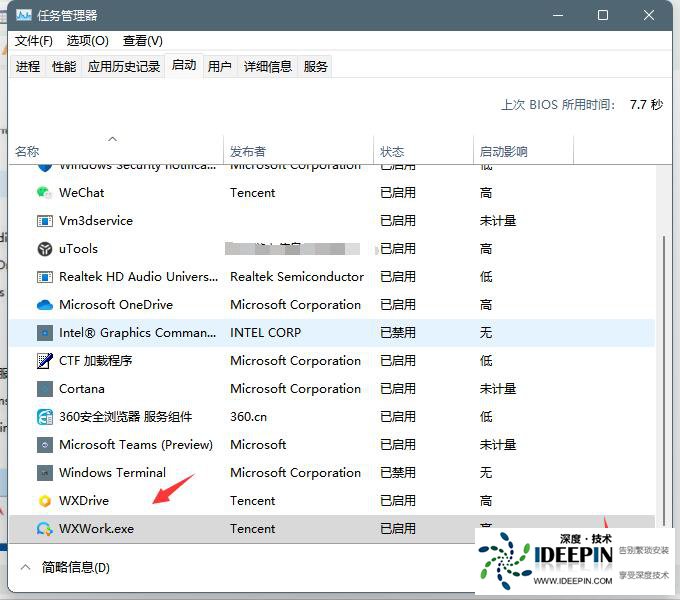Select the WXDrive entry
This screenshot has width=680, height=600.
click(84, 501)
